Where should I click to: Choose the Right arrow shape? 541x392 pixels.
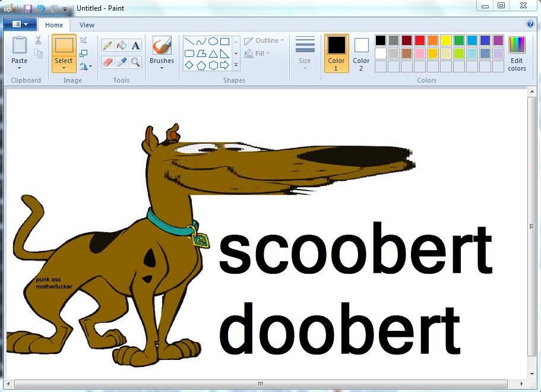point(225,65)
